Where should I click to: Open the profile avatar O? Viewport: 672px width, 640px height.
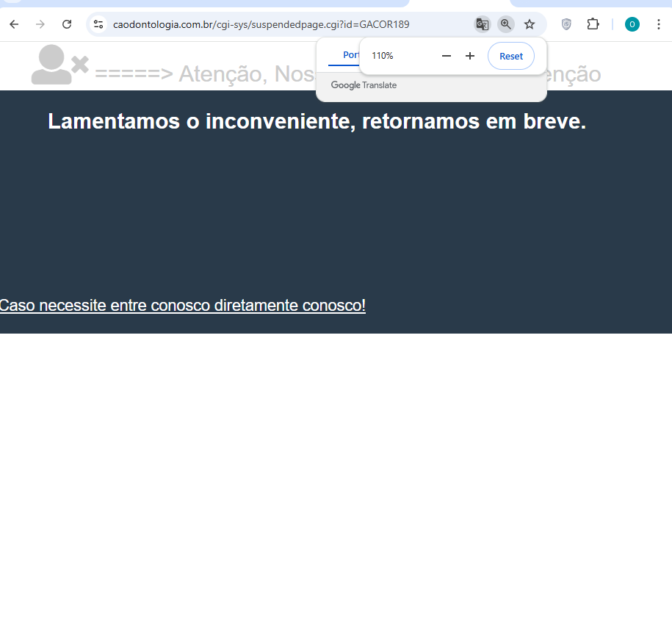(x=632, y=24)
